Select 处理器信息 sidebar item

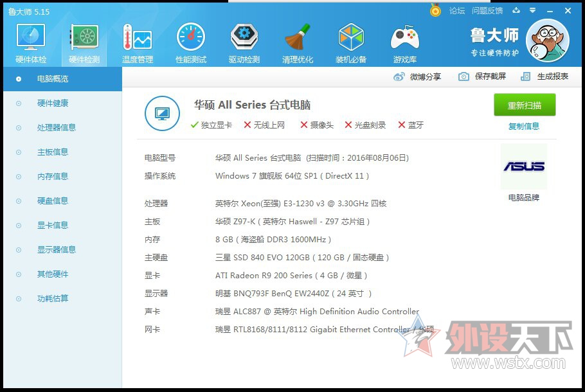(x=57, y=128)
